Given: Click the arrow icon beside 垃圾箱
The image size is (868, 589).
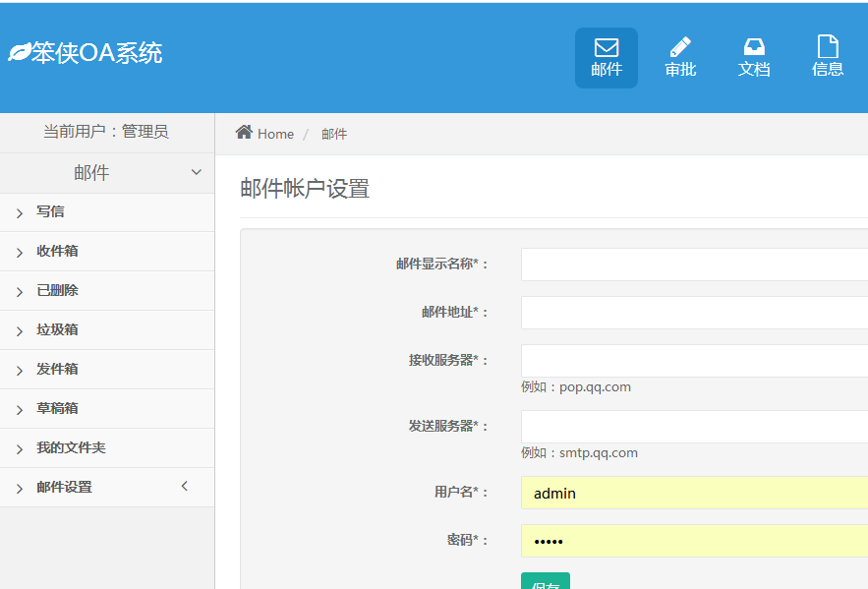Looking at the screenshot, I should (20, 331).
